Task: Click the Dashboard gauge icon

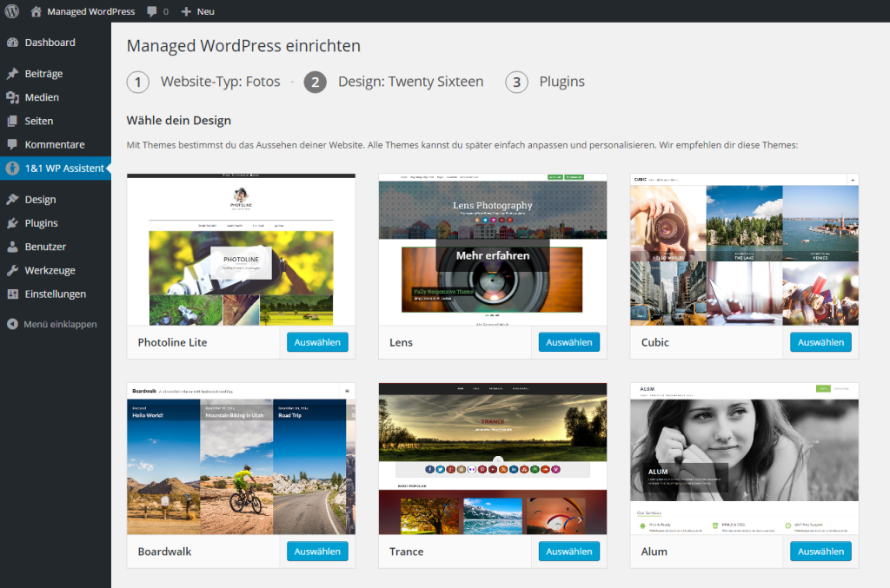Action: coord(12,43)
